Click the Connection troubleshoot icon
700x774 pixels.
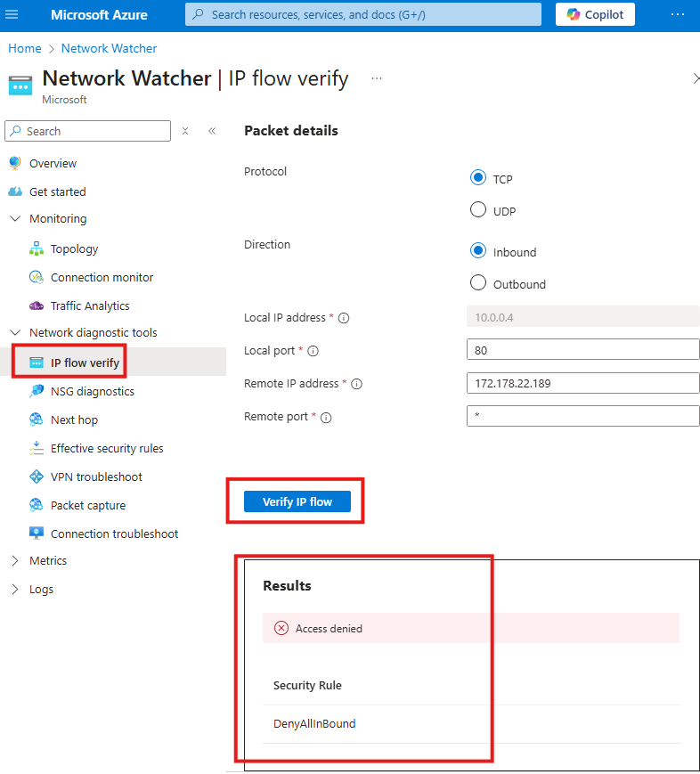click(x=36, y=534)
